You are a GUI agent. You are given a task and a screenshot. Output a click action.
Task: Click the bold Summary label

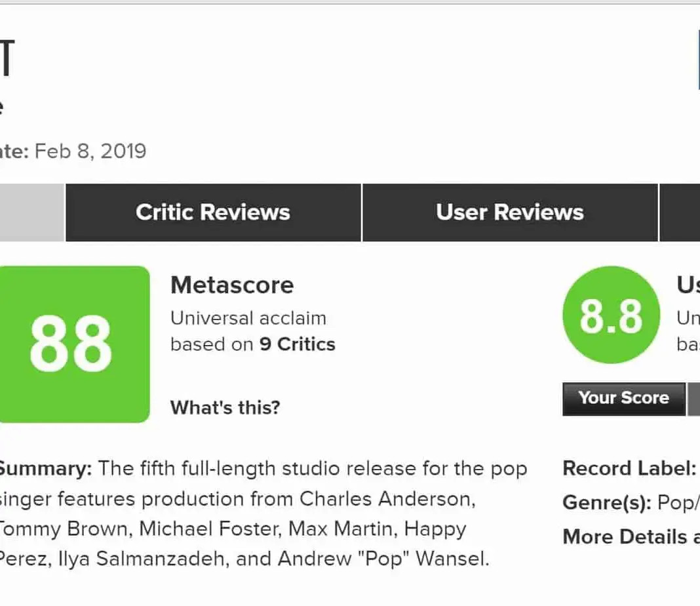pyautogui.click(x=45, y=468)
